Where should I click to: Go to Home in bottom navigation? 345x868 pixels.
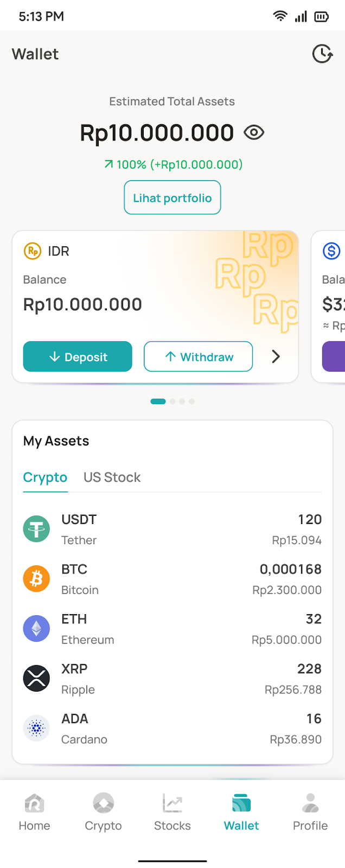(x=34, y=812)
